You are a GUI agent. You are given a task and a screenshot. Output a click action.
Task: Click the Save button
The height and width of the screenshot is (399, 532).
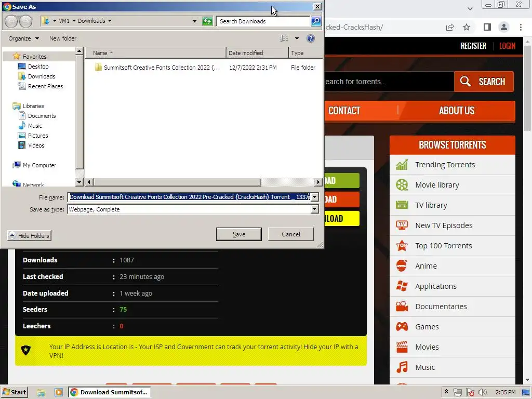[x=239, y=234]
